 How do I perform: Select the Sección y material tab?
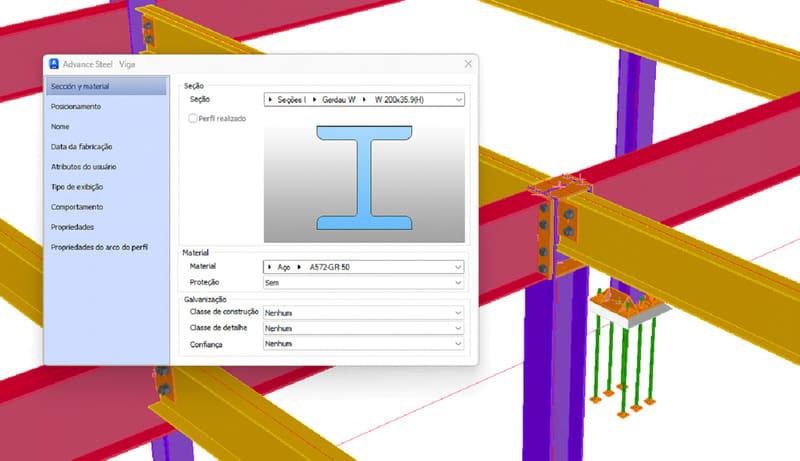106,86
